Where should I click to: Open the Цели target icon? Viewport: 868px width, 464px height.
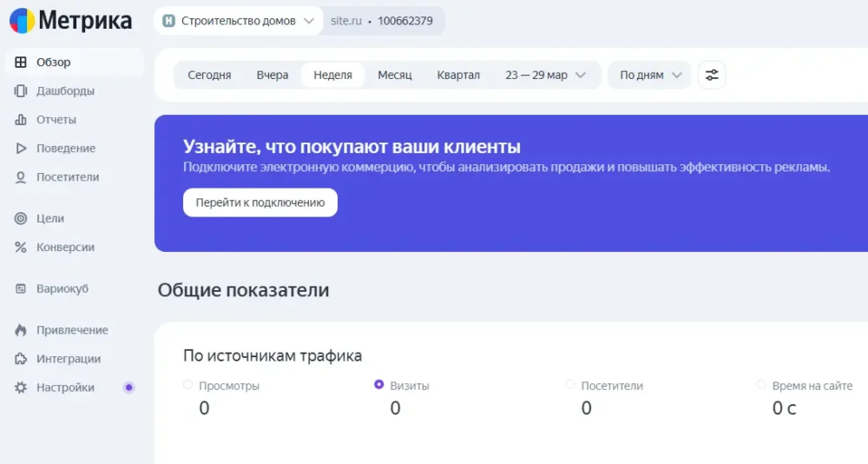tap(21, 218)
